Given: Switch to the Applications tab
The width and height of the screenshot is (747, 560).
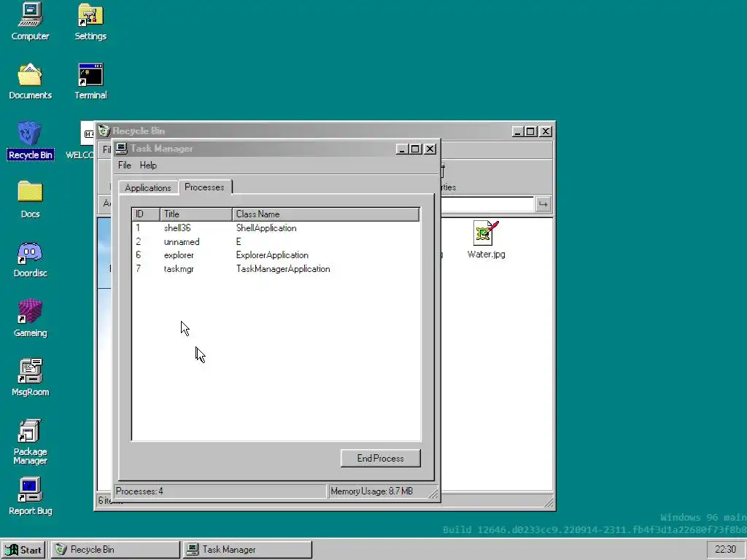Looking at the screenshot, I should click(x=147, y=187).
